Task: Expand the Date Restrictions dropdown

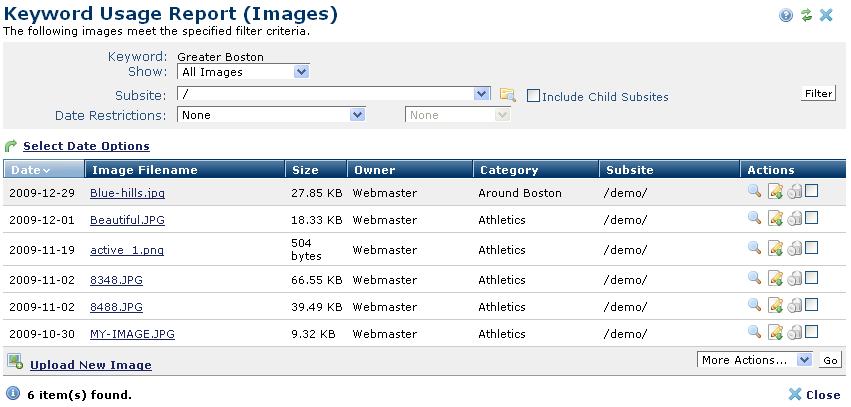Action: (x=271, y=115)
